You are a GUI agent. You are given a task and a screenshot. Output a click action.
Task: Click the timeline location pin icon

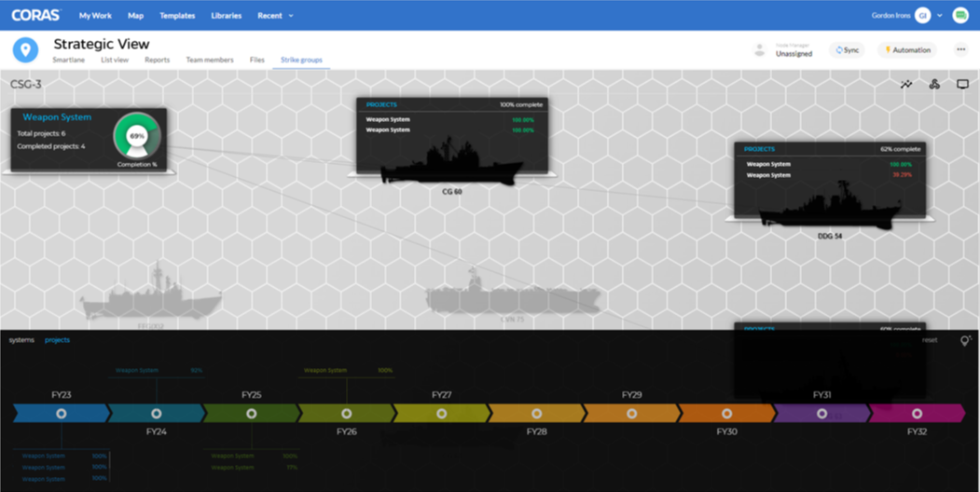coord(966,340)
